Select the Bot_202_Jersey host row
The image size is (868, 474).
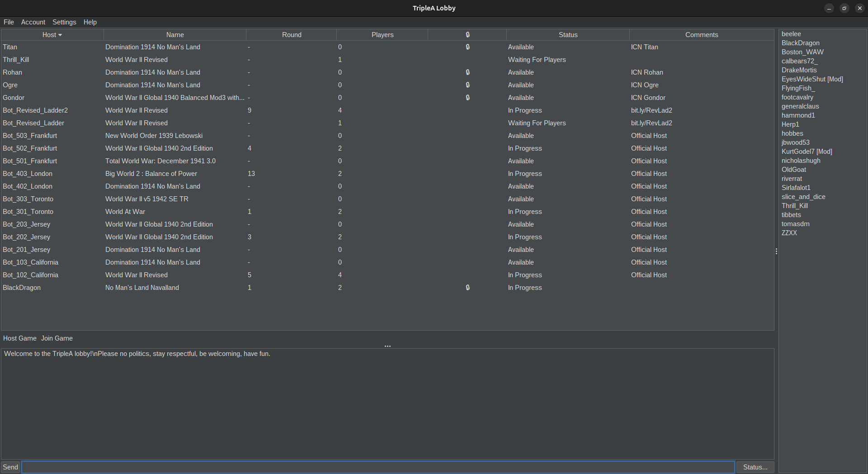(x=387, y=237)
